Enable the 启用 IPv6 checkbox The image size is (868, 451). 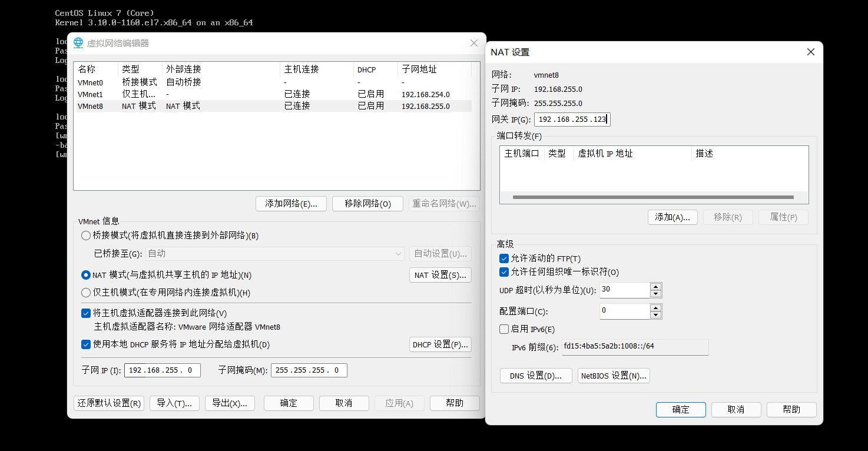(504, 329)
